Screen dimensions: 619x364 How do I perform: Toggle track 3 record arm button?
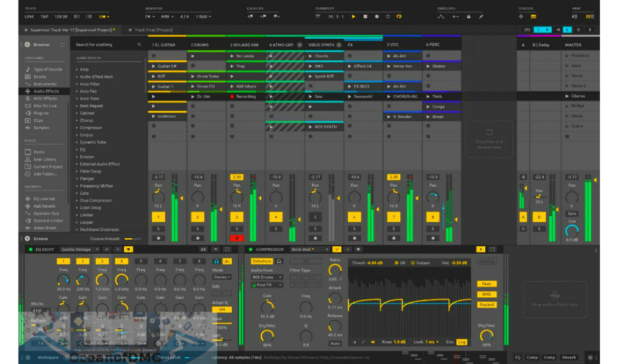pos(237,238)
